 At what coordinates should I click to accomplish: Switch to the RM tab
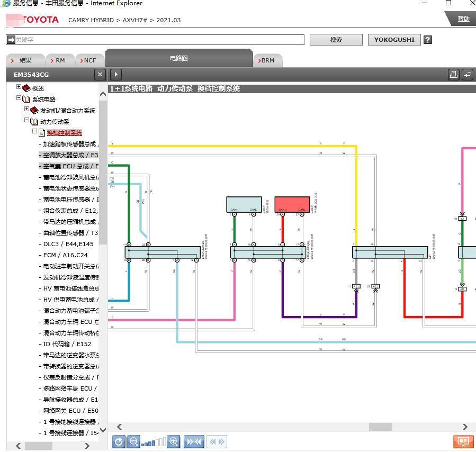click(60, 60)
